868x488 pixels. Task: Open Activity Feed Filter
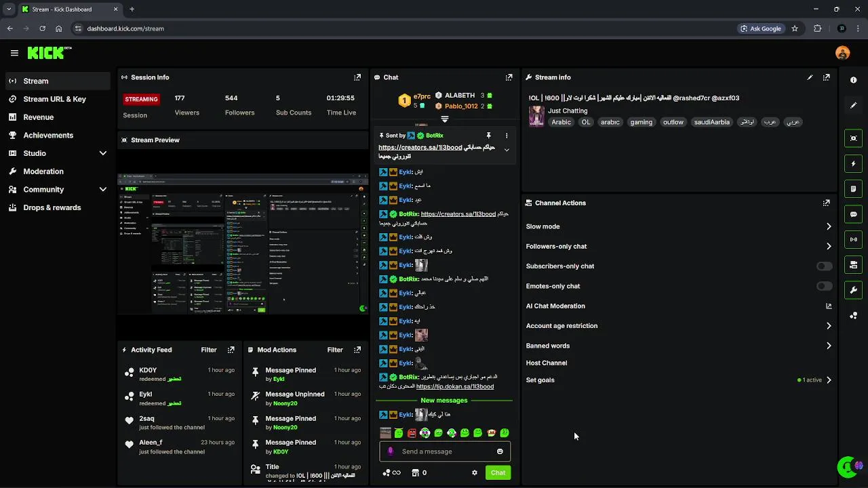tap(209, 350)
